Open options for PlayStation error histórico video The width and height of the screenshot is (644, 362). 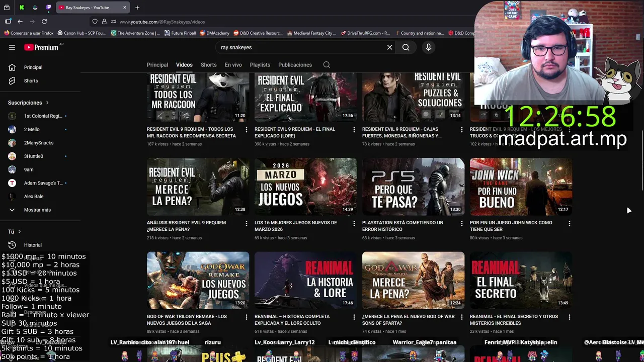[x=461, y=223]
